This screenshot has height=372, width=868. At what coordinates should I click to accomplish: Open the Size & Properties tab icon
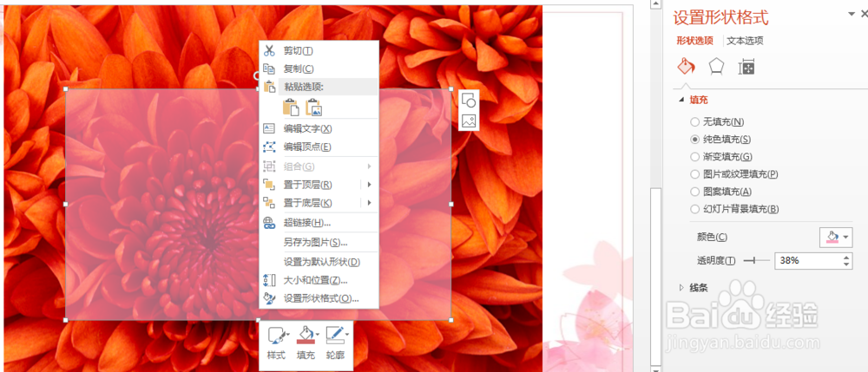(x=746, y=68)
